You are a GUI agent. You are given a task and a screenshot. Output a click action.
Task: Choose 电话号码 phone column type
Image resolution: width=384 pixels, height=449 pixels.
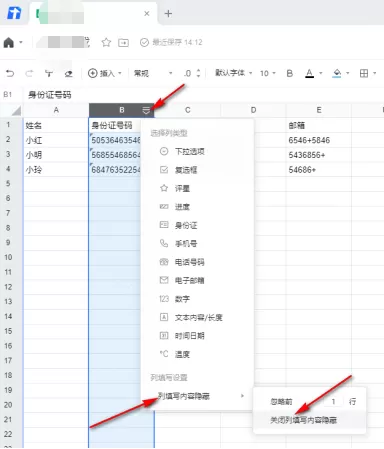(197, 262)
